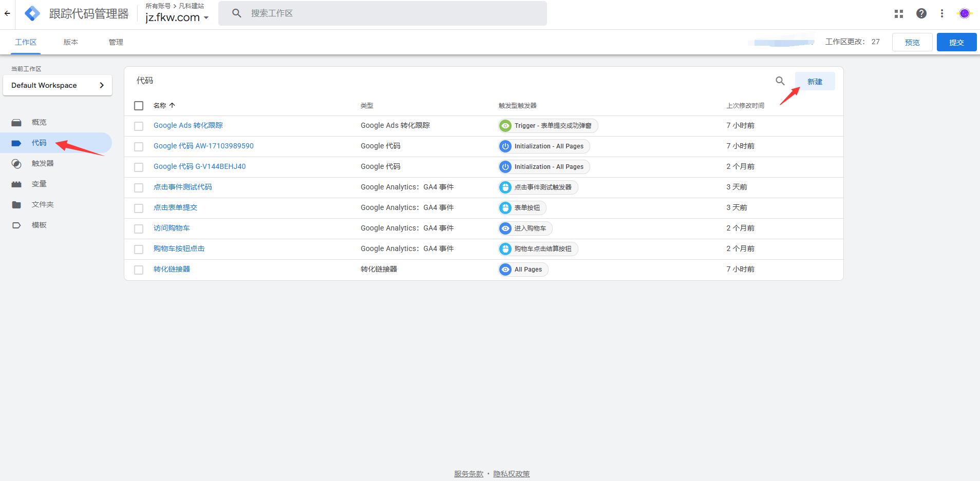The height and width of the screenshot is (481, 980).
Task: Click the eye icon of All Pages trigger
Action: [x=505, y=270]
